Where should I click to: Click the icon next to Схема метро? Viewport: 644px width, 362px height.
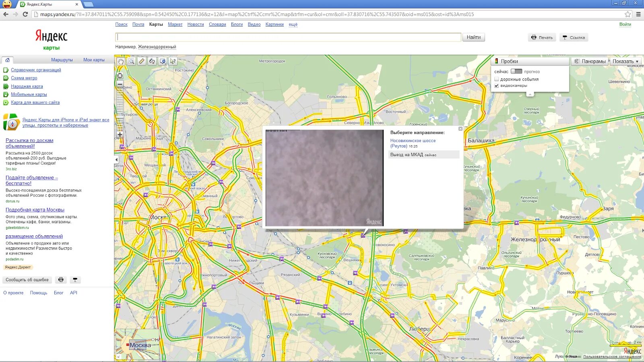click(6, 78)
